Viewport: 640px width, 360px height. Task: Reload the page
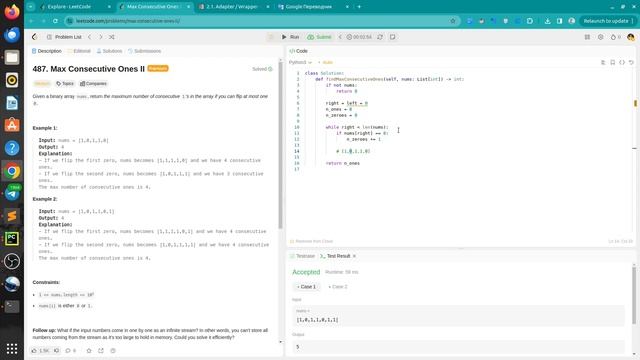(x=56, y=21)
